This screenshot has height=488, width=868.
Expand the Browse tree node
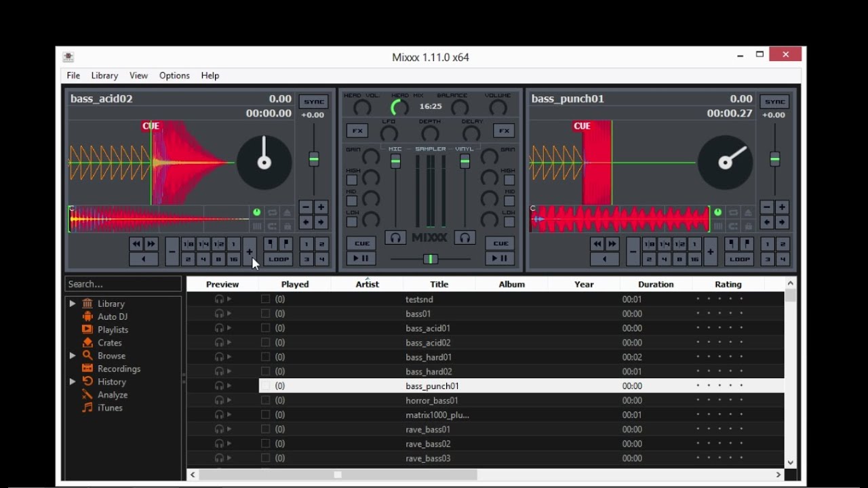pyautogui.click(x=73, y=355)
